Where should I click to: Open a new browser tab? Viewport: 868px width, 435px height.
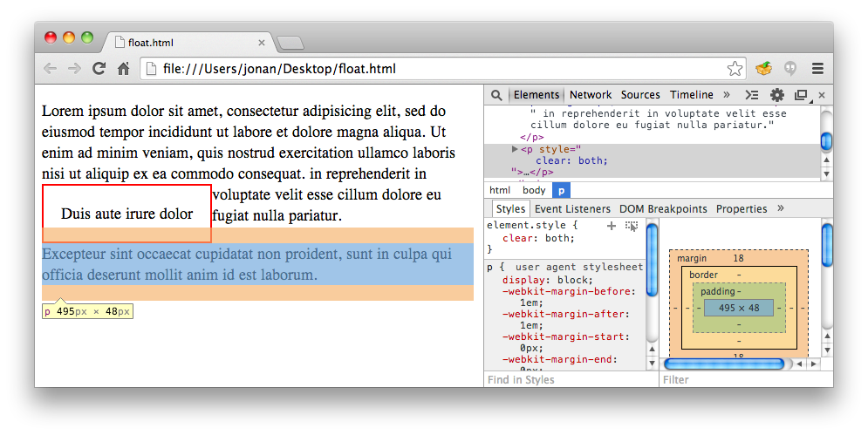coord(290,43)
